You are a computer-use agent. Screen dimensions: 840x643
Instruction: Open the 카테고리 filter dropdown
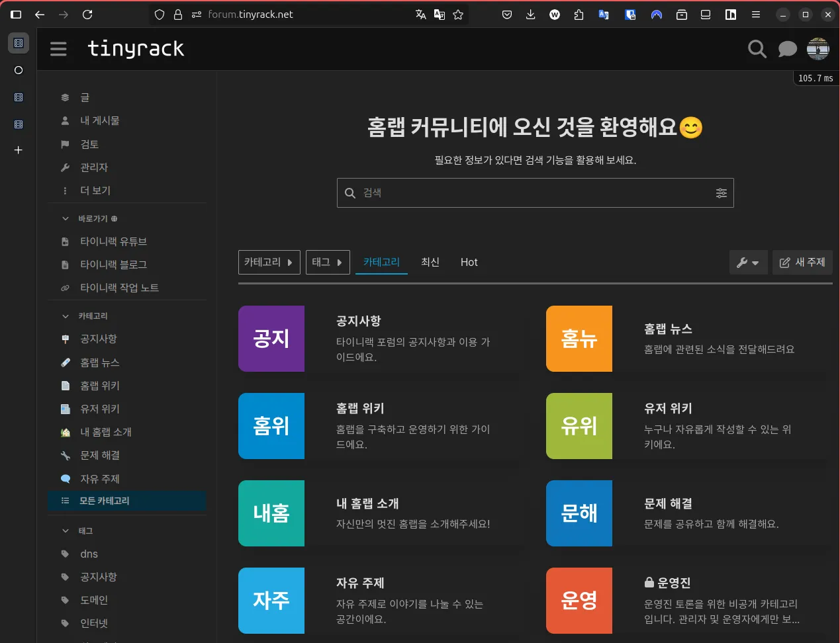point(269,263)
